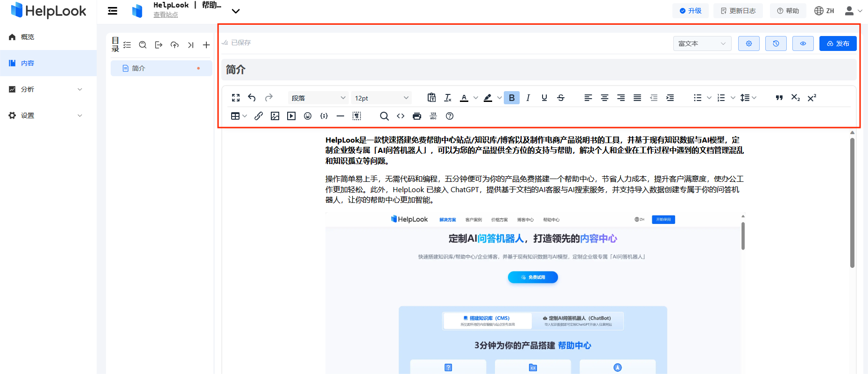Open the user account menu
This screenshot has height=374, width=868.
(853, 11)
